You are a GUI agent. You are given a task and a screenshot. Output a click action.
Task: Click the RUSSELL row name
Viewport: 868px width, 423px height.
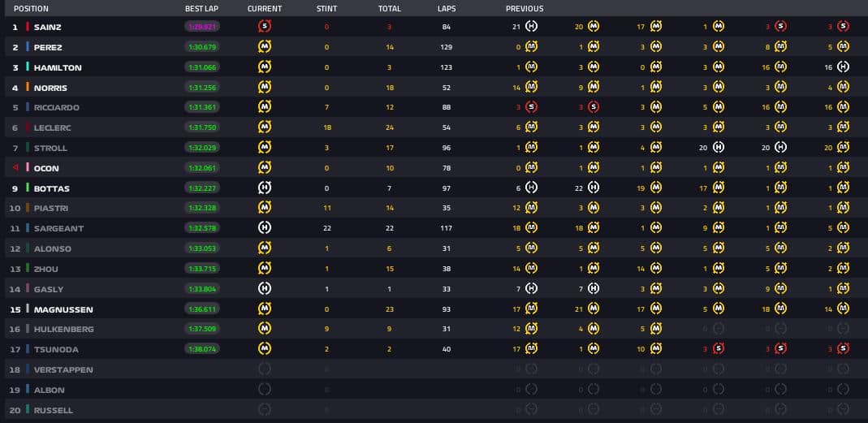pos(53,410)
